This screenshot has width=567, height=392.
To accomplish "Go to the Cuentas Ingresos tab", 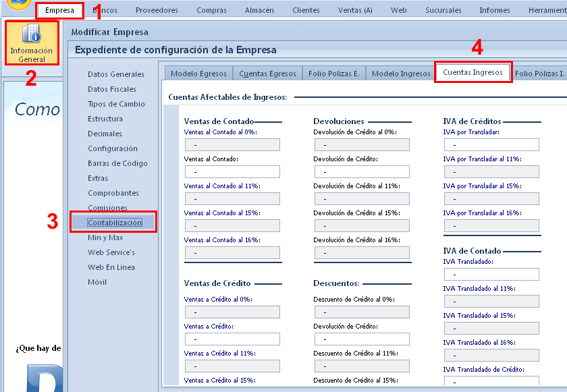I will pos(473,72).
